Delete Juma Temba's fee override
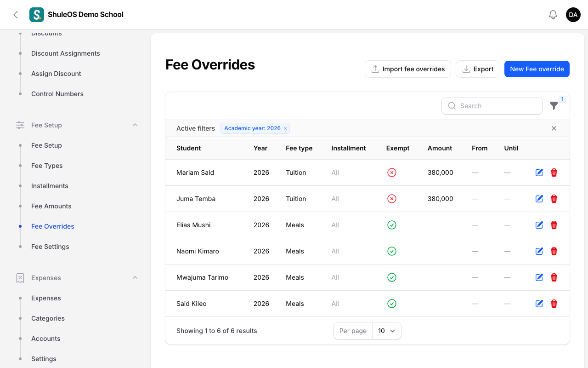This screenshot has height=368, width=588. [x=554, y=199]
